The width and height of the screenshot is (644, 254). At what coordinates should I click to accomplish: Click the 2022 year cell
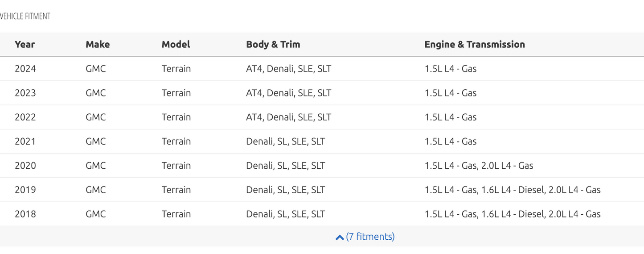[x=25, y=117]
